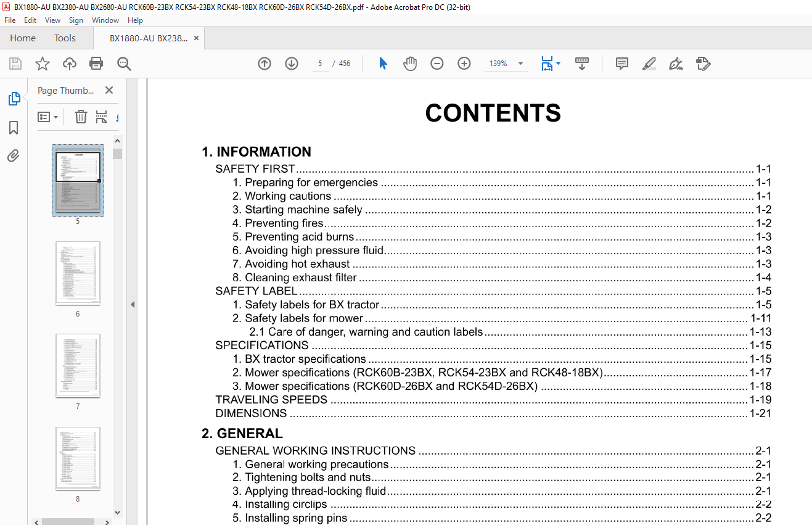Viewport: 812px width, 525px height.
Task: Go to the next page
Action: [x=292, y=64]
